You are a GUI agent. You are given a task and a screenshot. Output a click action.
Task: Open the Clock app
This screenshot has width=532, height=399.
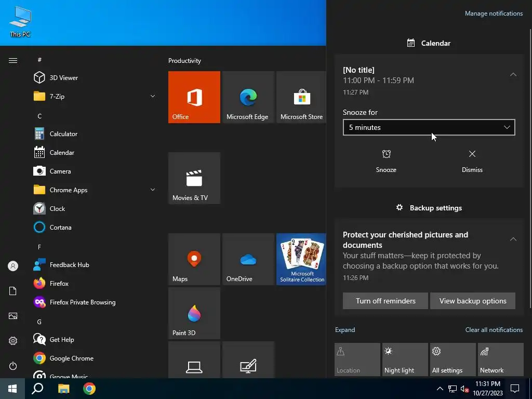click(x=95, y=208)
